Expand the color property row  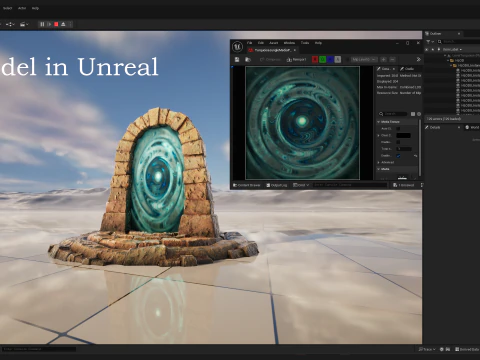coord(378,135)
